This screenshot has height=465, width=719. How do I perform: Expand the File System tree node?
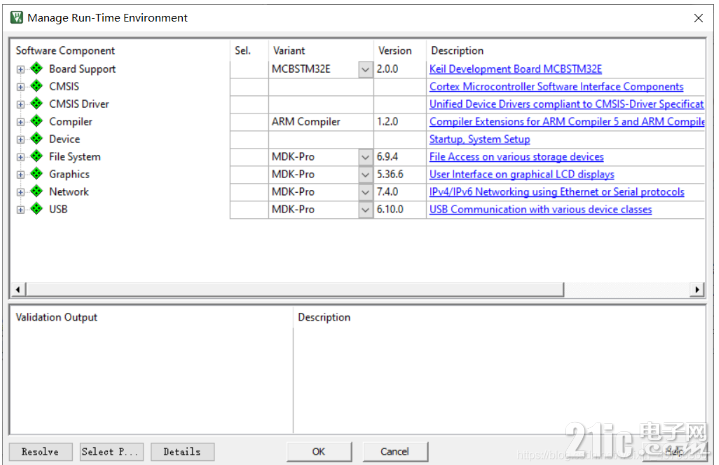[21, 157]
